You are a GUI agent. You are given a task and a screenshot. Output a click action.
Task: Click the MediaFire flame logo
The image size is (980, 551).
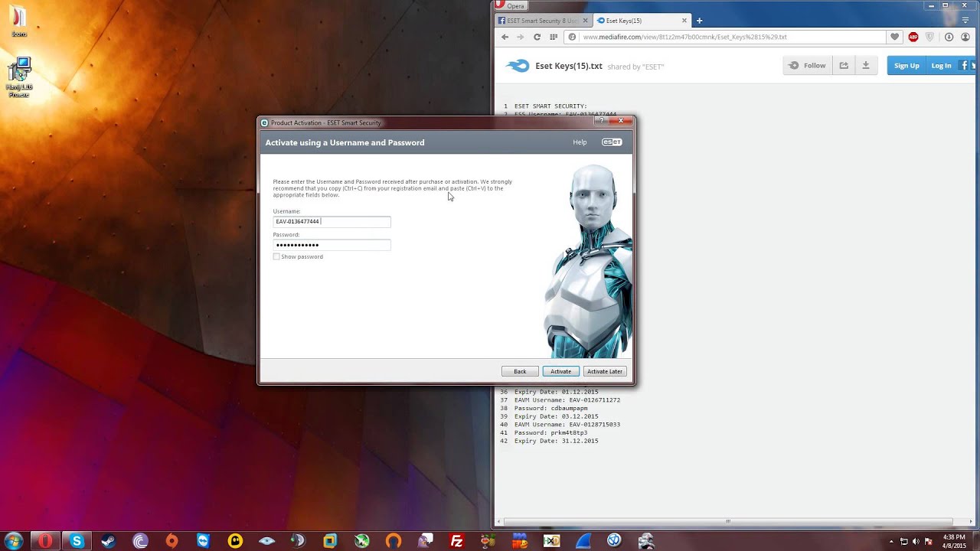(x=518, y=66)
